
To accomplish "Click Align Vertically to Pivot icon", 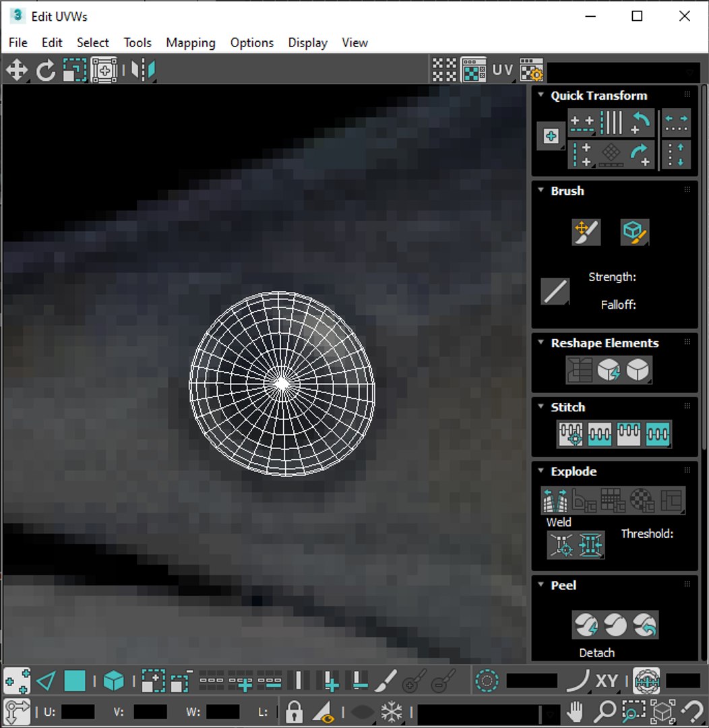I will point(582,154).
